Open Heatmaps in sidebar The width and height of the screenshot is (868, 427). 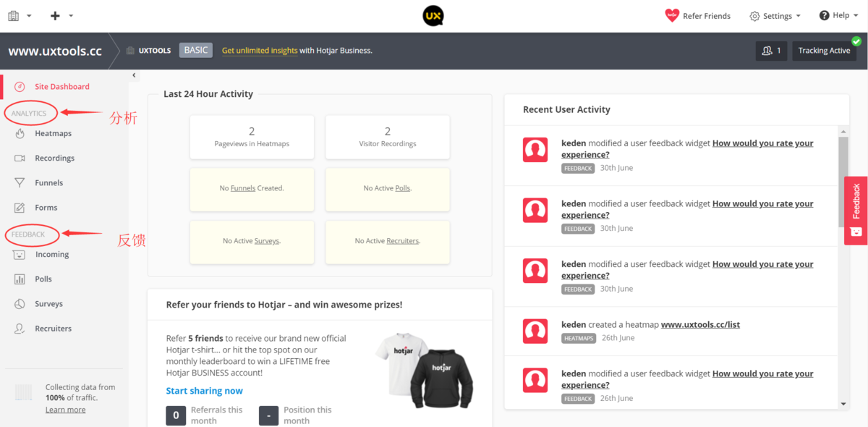click(x=54, y=134)
